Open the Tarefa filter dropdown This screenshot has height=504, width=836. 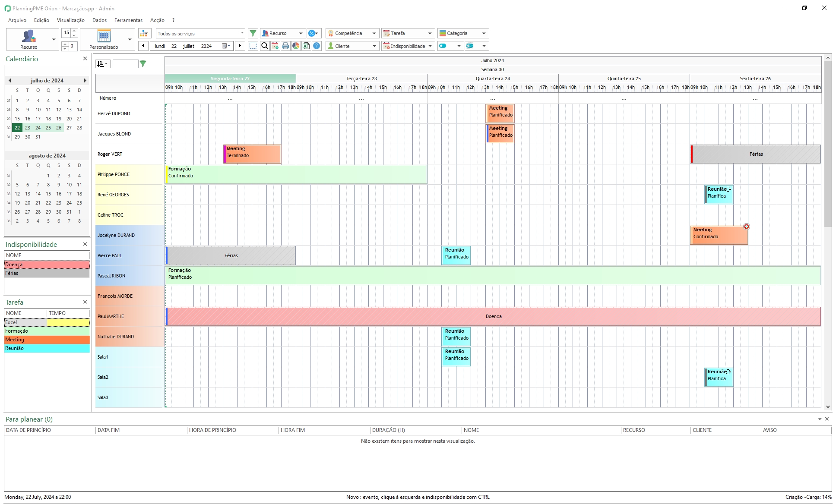point(408,33)
